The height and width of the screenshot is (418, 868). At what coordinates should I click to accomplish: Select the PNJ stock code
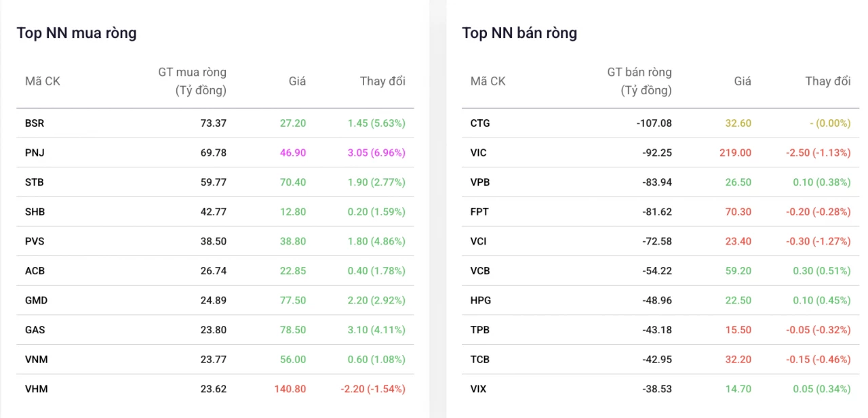[35, 152]
